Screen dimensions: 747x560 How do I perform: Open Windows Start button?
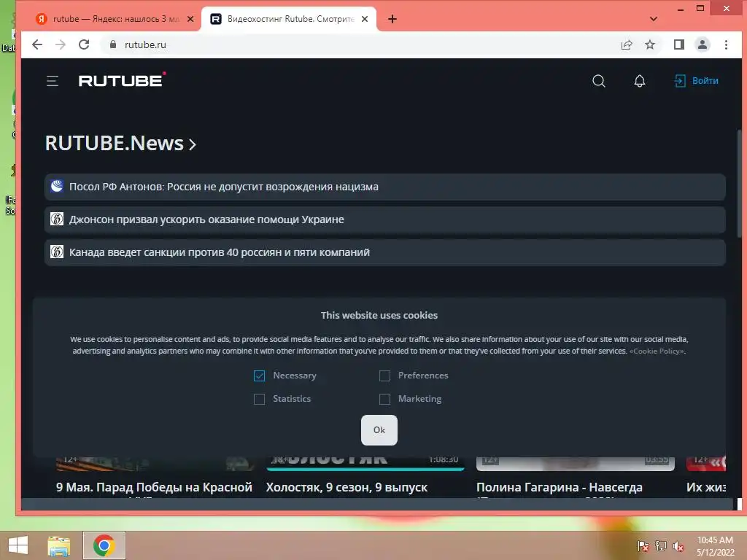[x=18, y=545]
